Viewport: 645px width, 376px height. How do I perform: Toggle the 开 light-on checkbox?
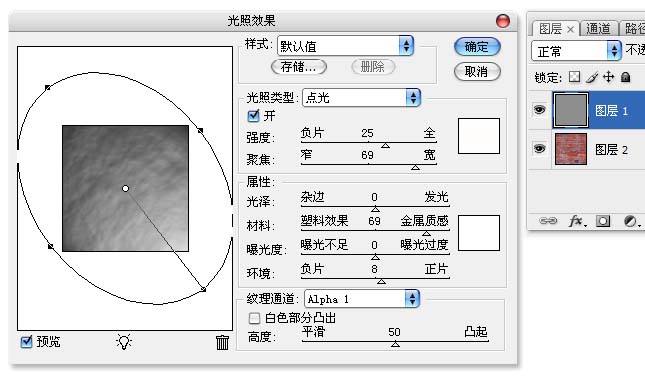[253, 116]
